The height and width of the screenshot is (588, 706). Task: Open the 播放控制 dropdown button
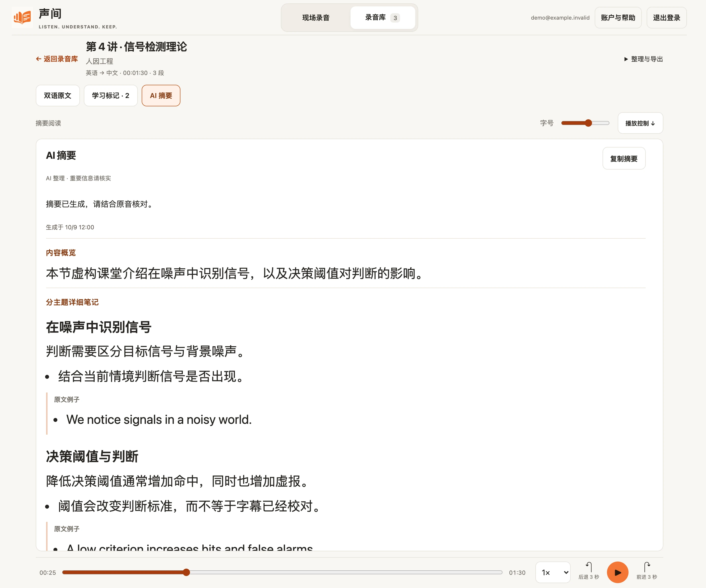click(x=640, y=123)
